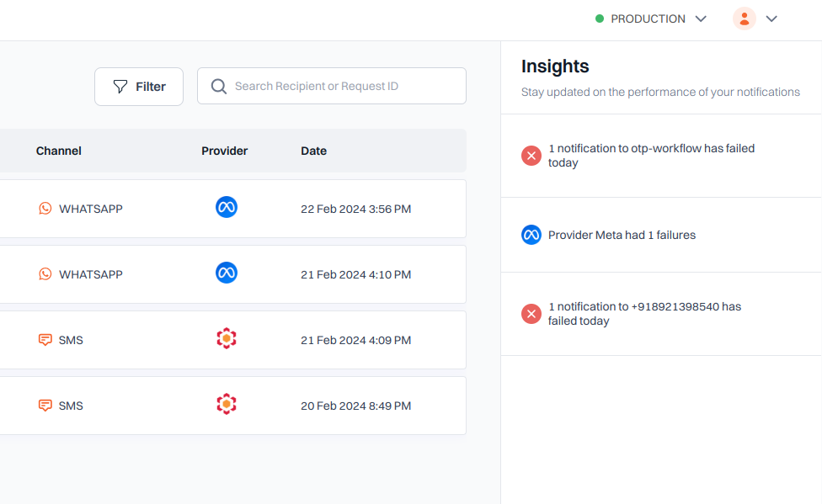Image resolution: width=822 pixels, height=504 pixels.
Task: Click date 21 Feb 2024 4:09 PM
Action: pyautogui.click(x=356, y=341)
